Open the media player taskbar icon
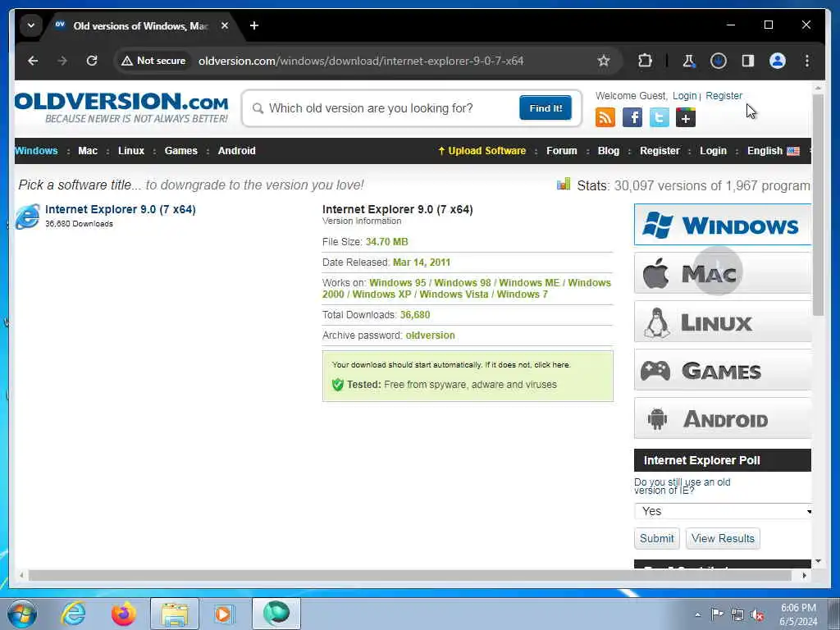Viewport: 840px width, 630px height. pyautogui.click(x=223, y=614)
